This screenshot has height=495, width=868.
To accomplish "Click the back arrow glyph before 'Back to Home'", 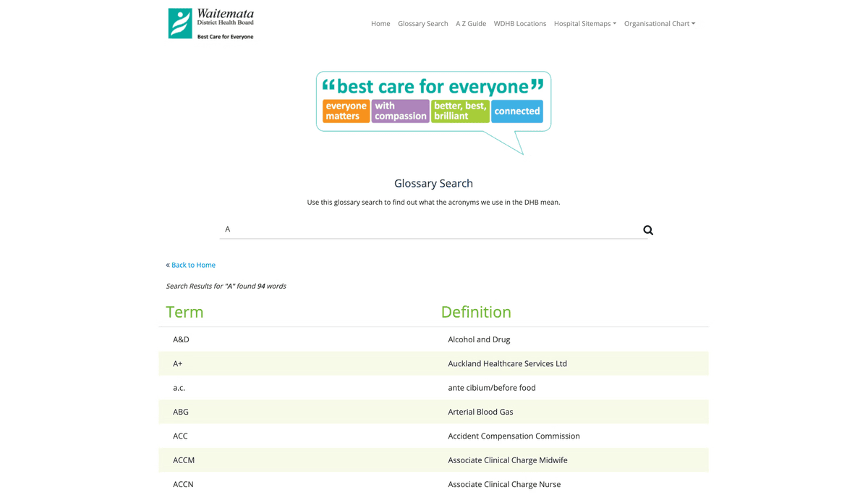I will pos(169,265).
